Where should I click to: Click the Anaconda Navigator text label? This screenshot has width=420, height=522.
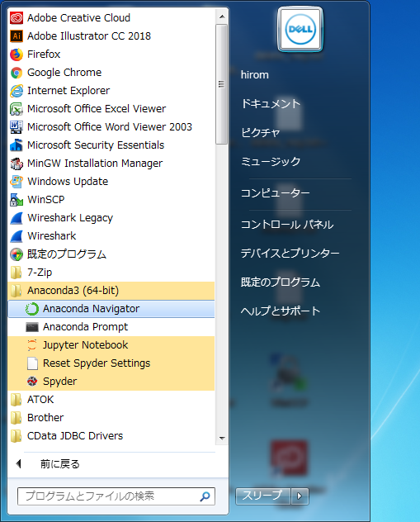[x=91, y=309]
